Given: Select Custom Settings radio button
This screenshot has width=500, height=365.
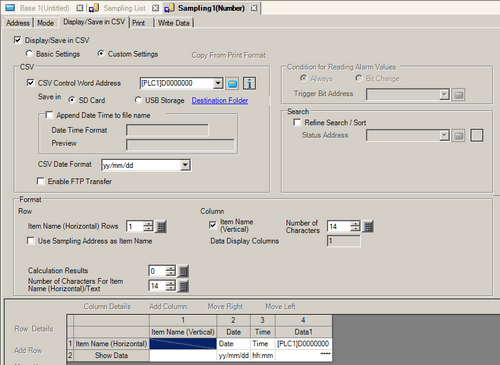Looking at the screenshot, I should (101, 53).
